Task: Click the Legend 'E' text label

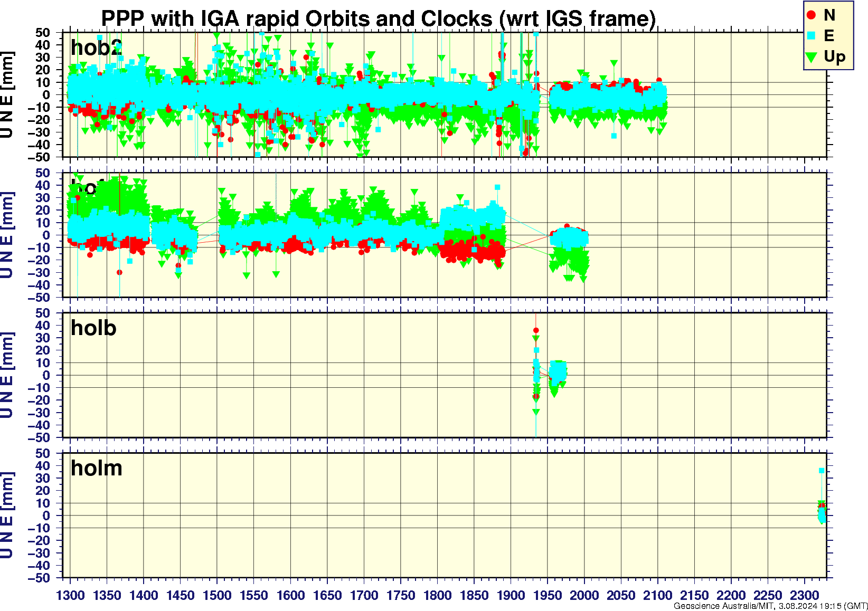Action: (829, 36)
